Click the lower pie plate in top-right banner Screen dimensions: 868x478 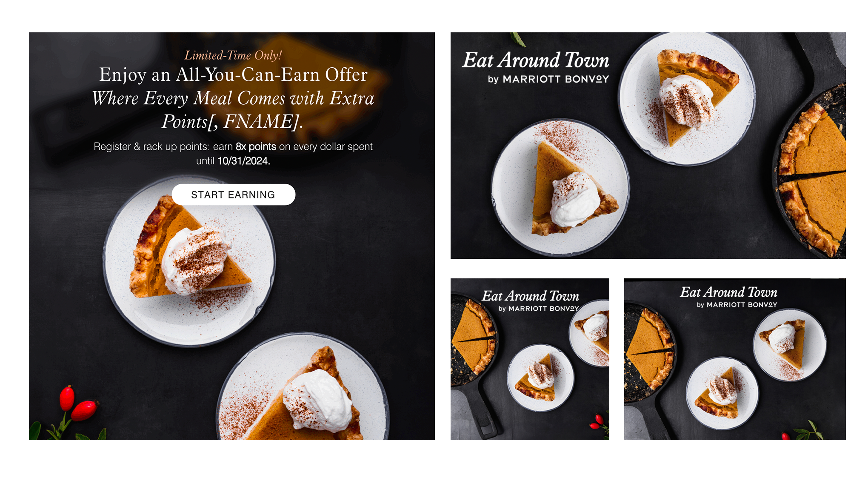[x=560, y=187]
